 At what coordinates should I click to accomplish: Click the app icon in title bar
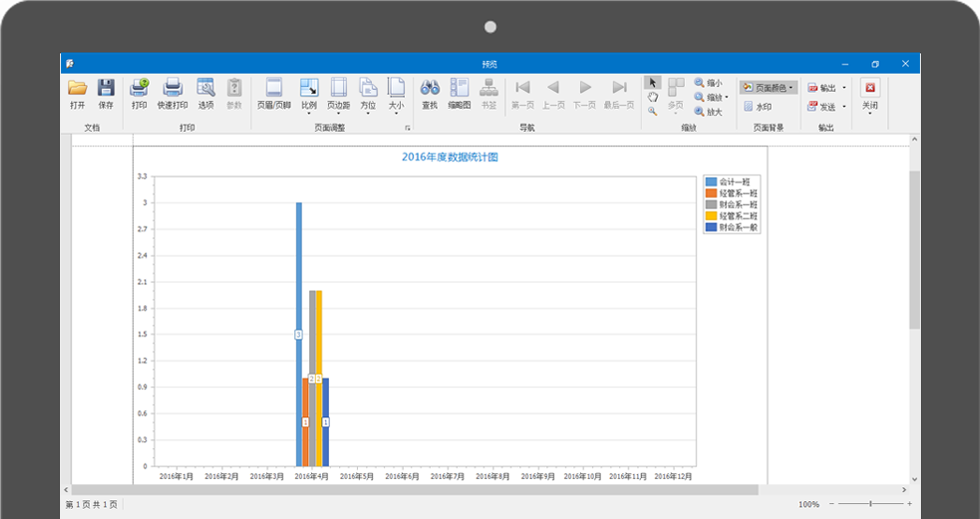click(70, 64)
